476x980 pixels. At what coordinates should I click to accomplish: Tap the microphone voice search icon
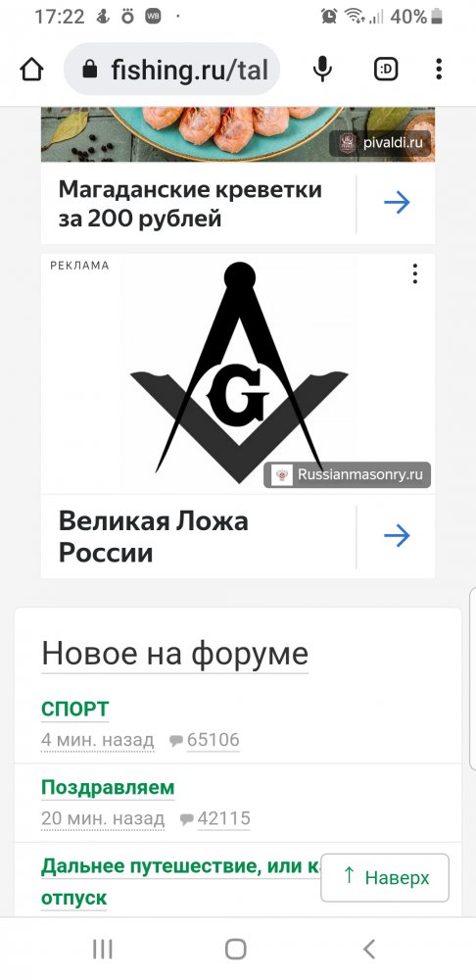(x=322, y=70)
